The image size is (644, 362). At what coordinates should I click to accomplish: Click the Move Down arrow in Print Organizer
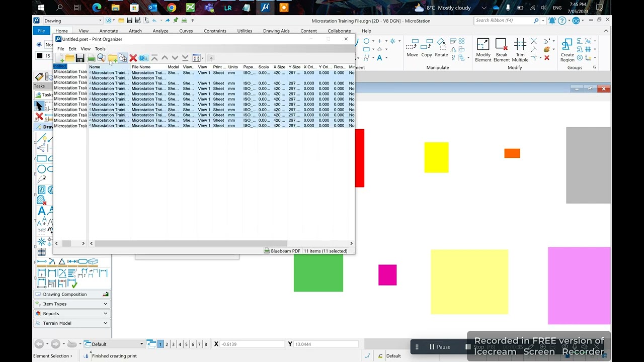175,58
